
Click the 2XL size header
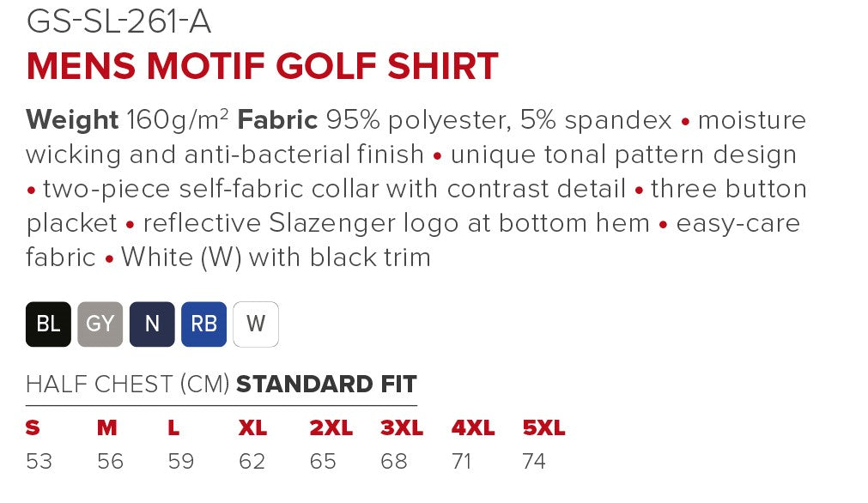click(x=331, y=428)
